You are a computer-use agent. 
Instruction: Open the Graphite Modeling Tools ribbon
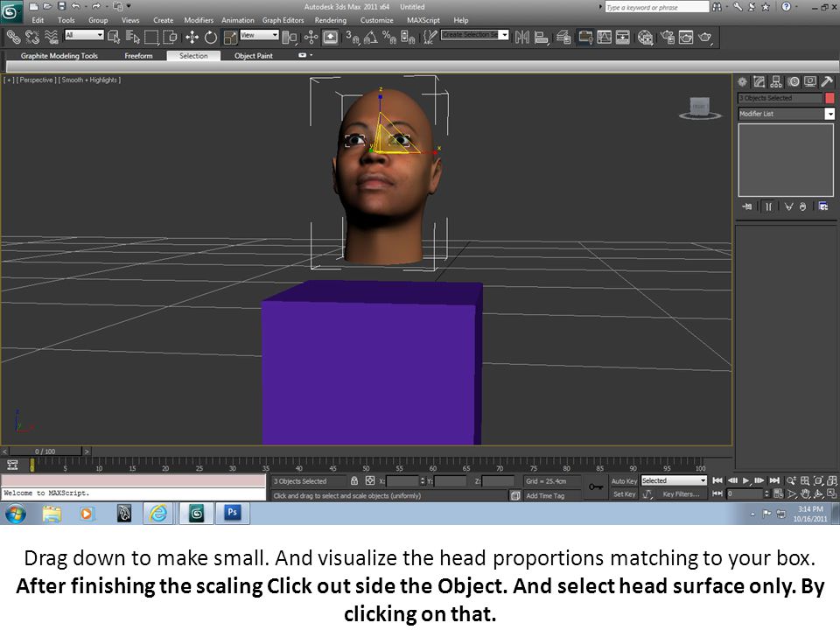(x=59, y=56)
